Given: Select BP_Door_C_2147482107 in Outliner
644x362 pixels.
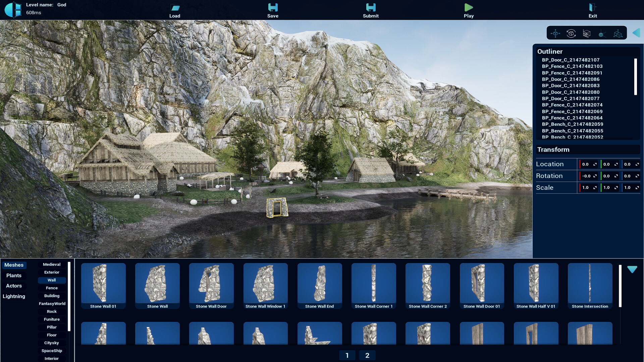Looking at the screenshot, I should pyautogui.click(x=571, y=60).
